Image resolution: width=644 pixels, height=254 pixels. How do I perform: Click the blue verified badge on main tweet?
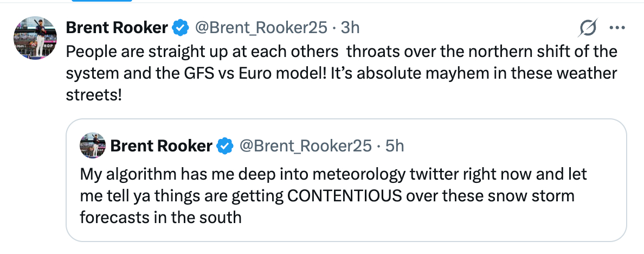pos(180,27)
